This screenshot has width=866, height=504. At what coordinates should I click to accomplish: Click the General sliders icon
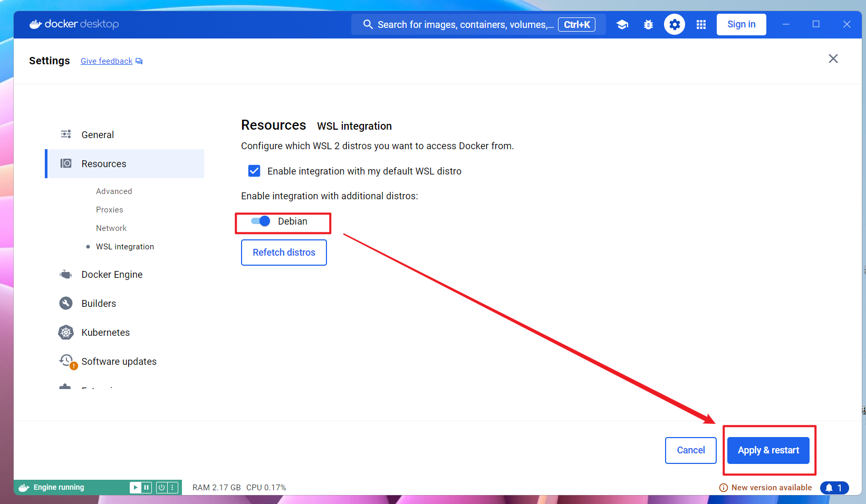tap(66, 134)
